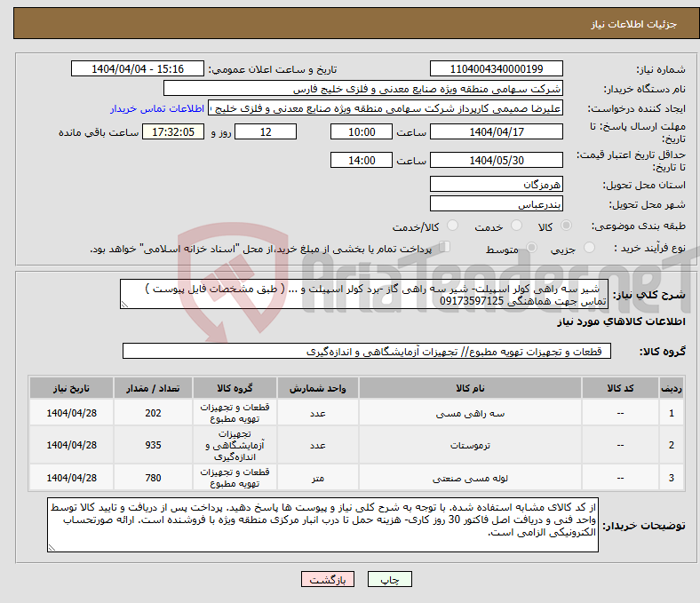Click the لوله مسی صنعتی item name
Image resolution: width=700 pixels, height=603 pixels.
[x=470, y=478]
